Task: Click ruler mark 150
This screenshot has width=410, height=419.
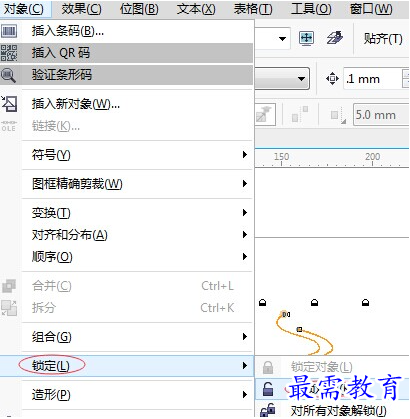Action: click(x=282, y=157)
